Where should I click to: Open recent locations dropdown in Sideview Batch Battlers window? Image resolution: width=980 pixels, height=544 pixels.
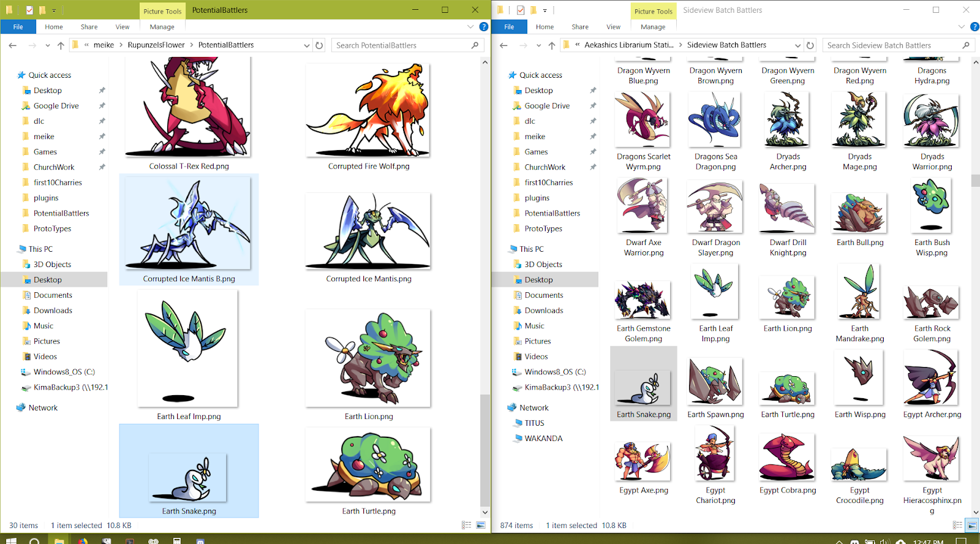tap(538, 45)
